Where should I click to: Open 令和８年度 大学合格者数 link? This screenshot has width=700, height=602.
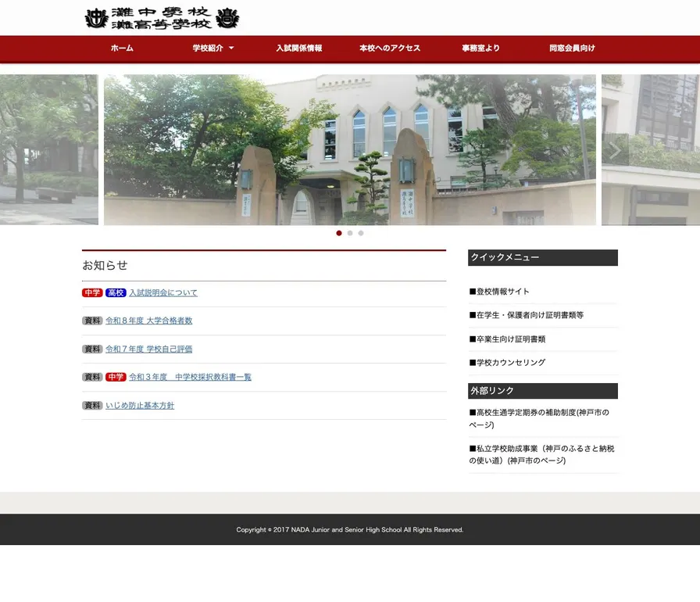149,321
